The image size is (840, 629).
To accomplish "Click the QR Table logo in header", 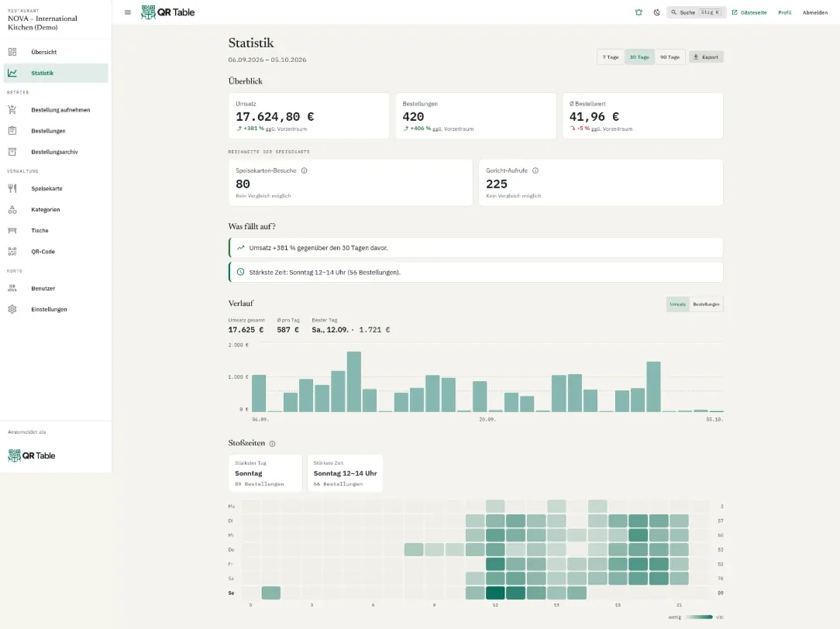I will pyautogui.click(x=167, y=12).
